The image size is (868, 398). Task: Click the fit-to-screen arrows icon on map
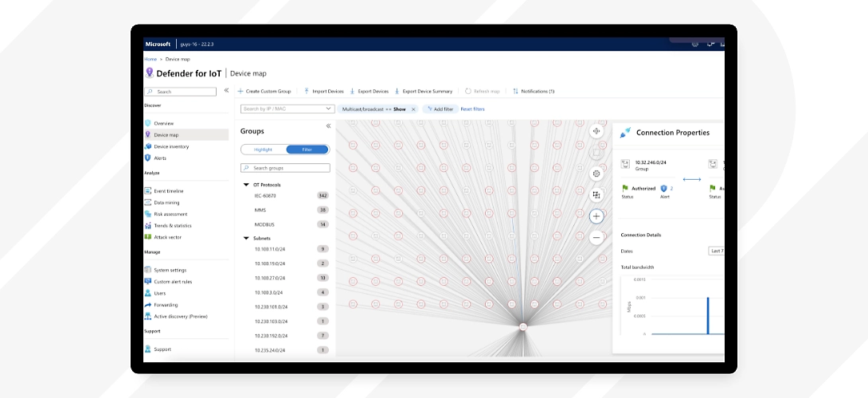[596, 131]
